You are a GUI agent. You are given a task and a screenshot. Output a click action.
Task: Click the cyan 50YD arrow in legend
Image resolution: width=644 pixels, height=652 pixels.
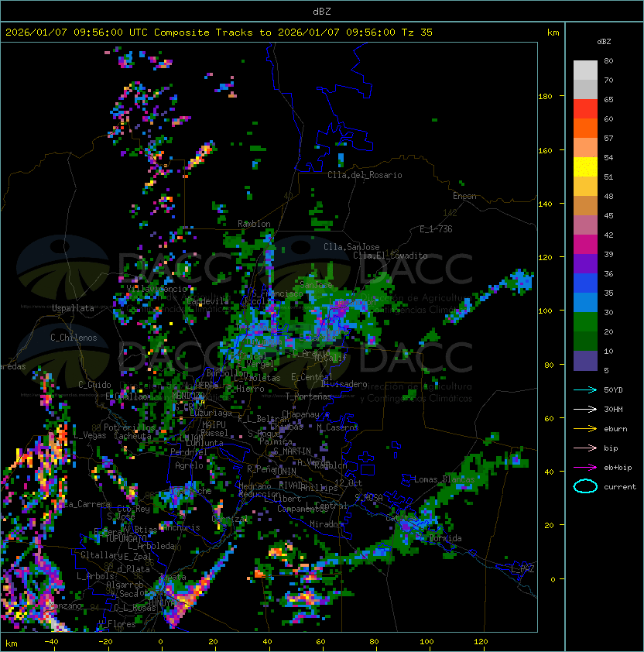coord(585,390)
